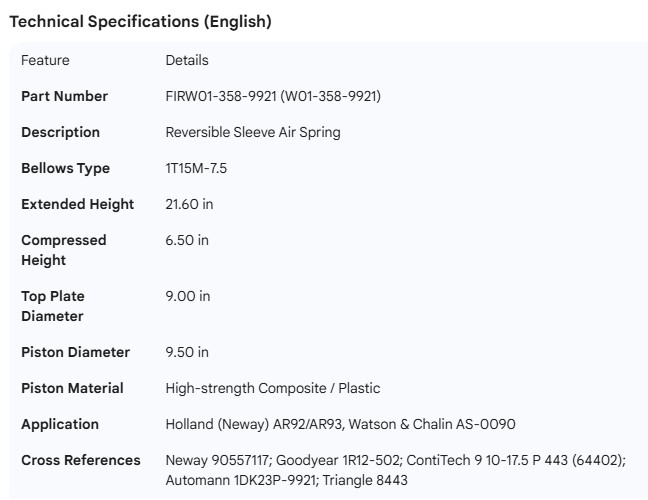Click the 9.50 in piston diameter value
The width and height of the screenshot is (648, 500).
click(187, 352)
